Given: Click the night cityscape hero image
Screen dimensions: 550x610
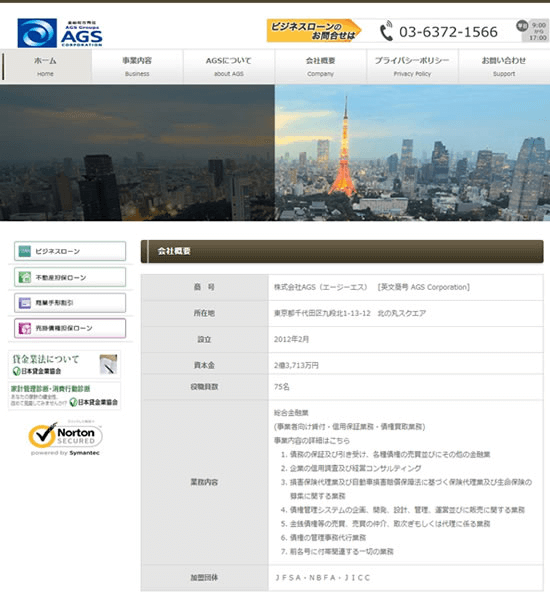Looking at the screenshot, I should (x=137, y=153).
